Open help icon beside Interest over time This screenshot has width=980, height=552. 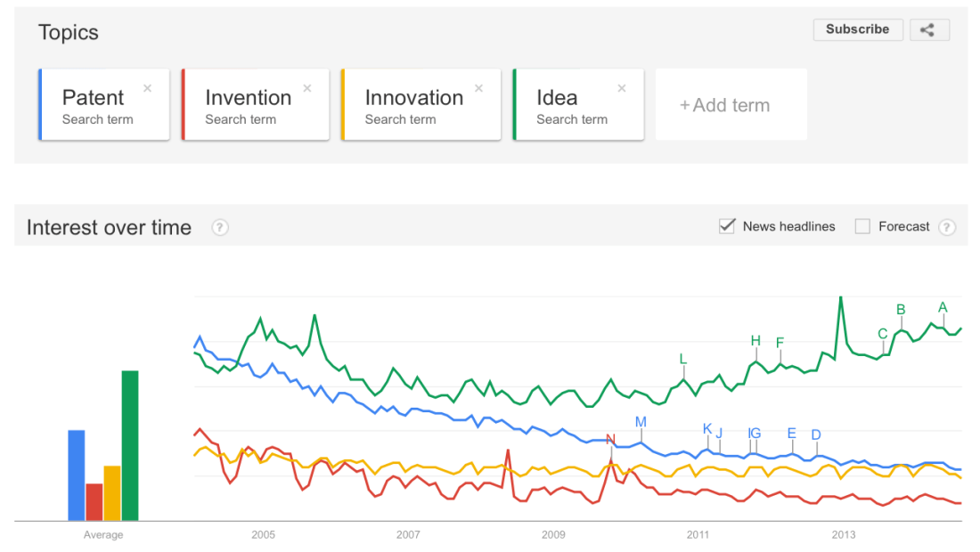pos(220,227)
